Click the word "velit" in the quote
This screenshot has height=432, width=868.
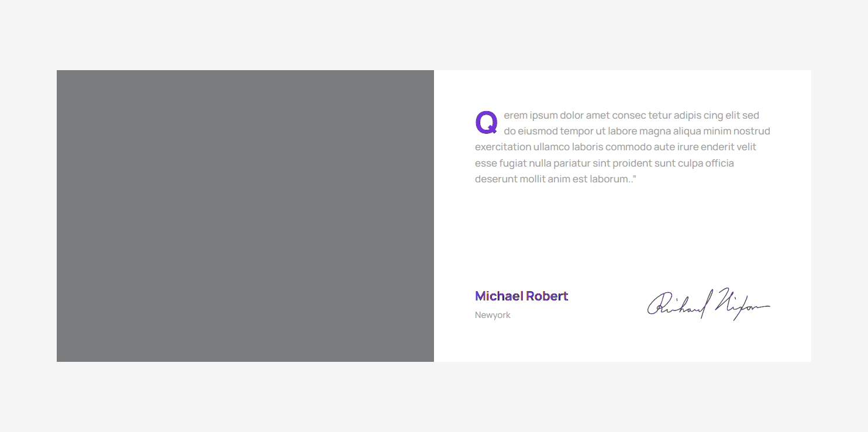[746, 147]
